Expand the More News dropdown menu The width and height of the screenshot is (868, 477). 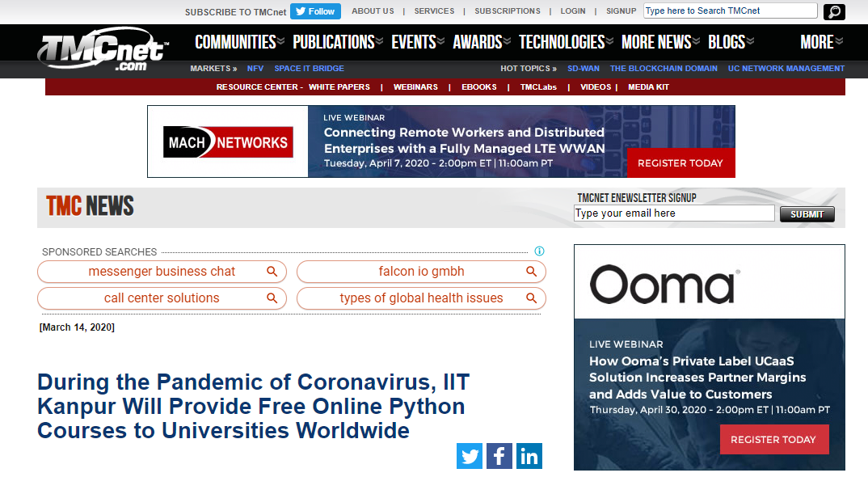[660, 42]
